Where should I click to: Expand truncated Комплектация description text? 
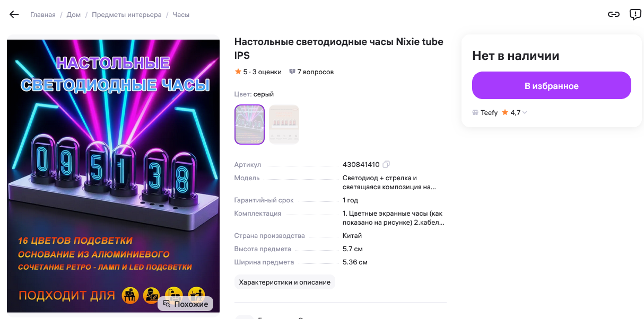click(393, 218)
